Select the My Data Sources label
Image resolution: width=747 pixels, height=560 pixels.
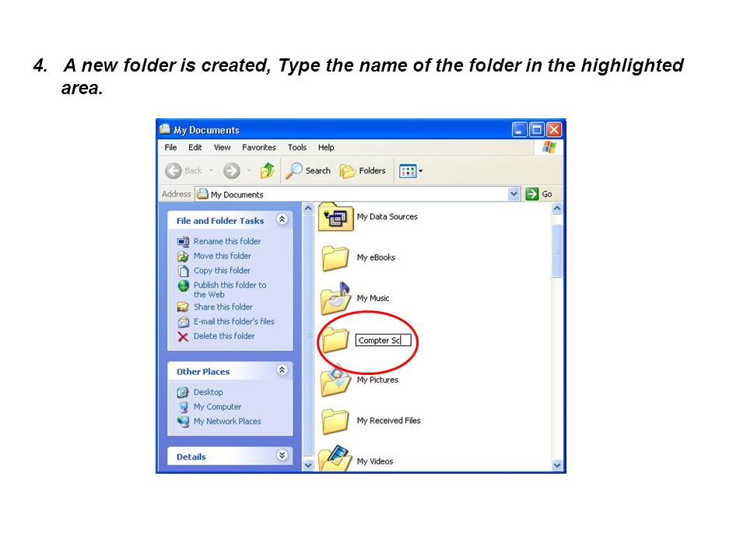pos(388,217)
